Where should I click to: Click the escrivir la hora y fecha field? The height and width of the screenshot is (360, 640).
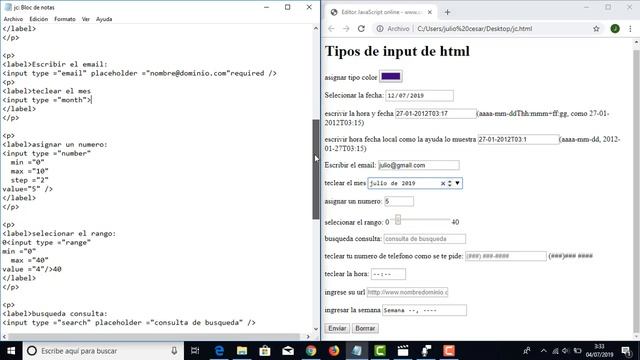[x=436, y=113]
